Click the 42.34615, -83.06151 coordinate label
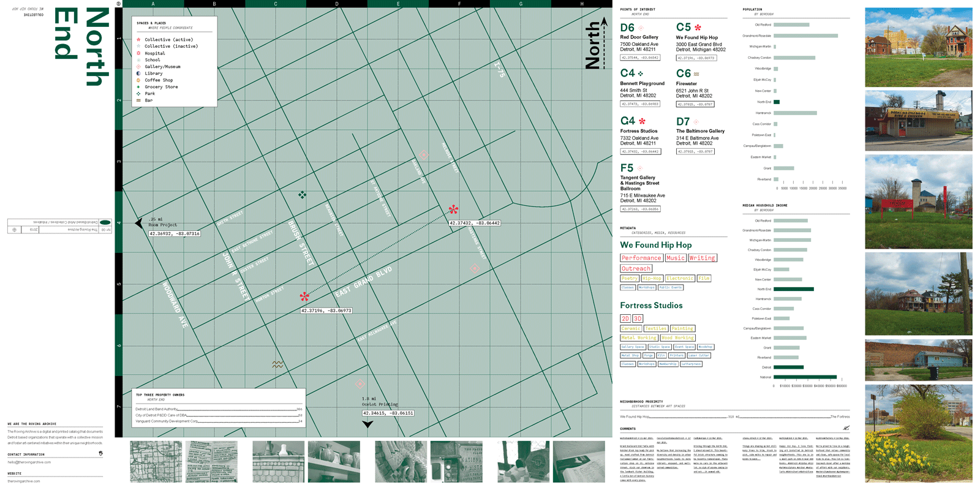The width and height of the screenshot is (980, 490). coord(388,413)
